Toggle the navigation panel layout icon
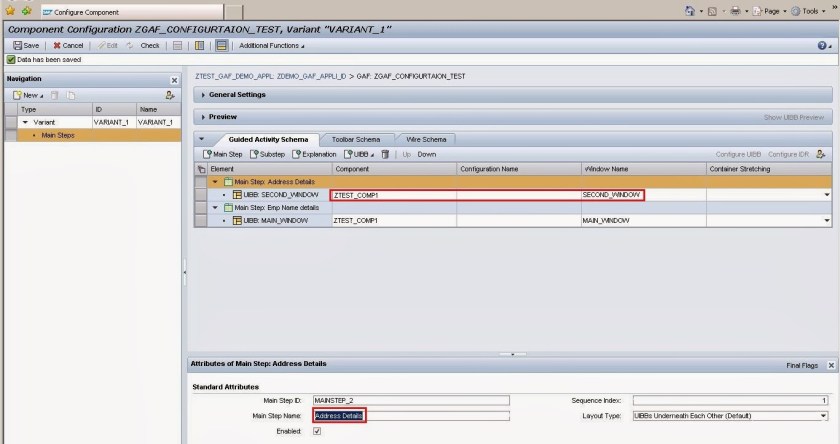This screenshot has width=840, height=444. coord(200,45)
